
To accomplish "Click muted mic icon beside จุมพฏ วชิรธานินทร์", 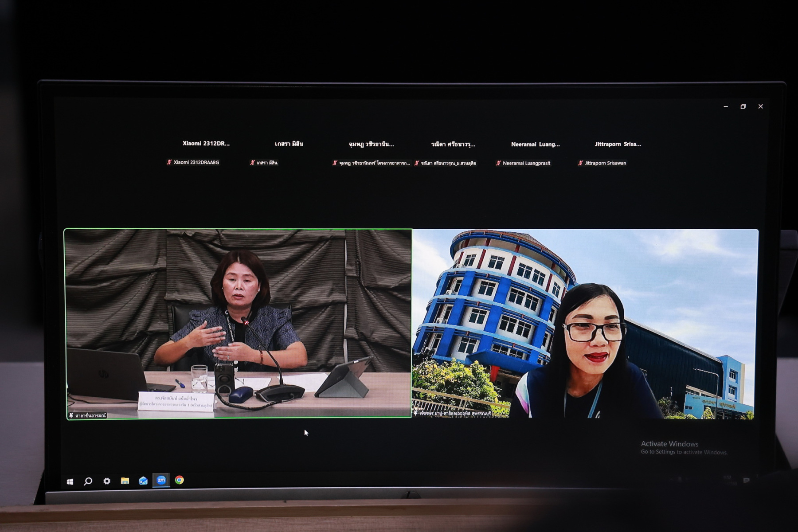I will coord(335,163).
